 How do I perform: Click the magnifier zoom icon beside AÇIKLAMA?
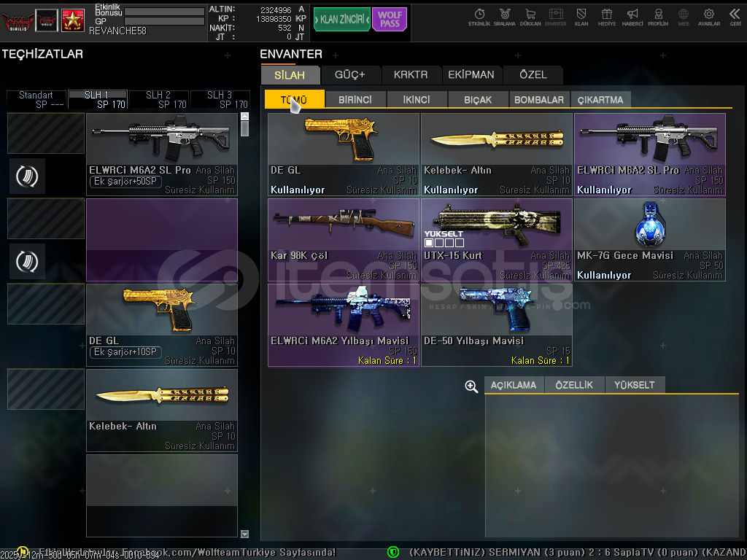coord(471,386)
